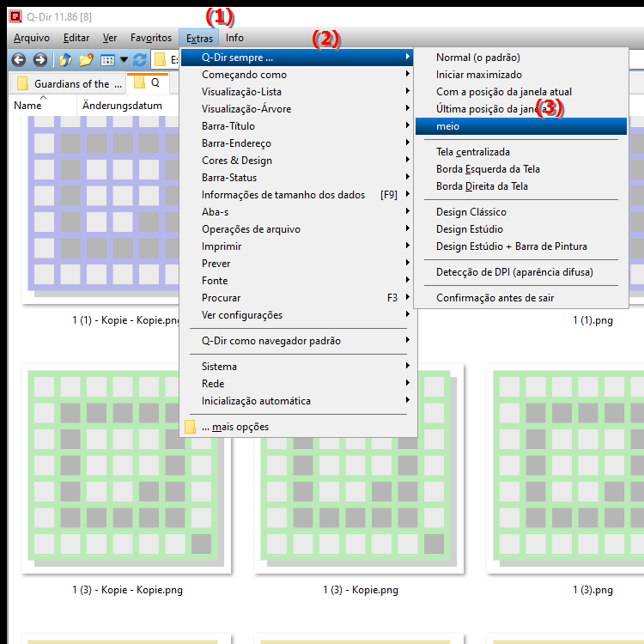644x644 pixels.
Task: Open the Inicialização automática submenu
Action: (296, 401)
